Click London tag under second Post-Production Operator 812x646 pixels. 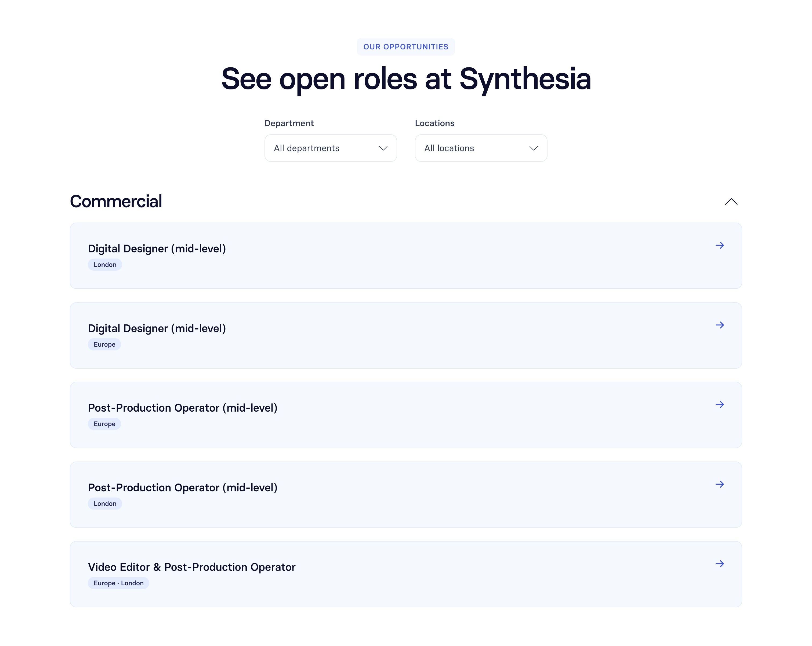(105, 503)
